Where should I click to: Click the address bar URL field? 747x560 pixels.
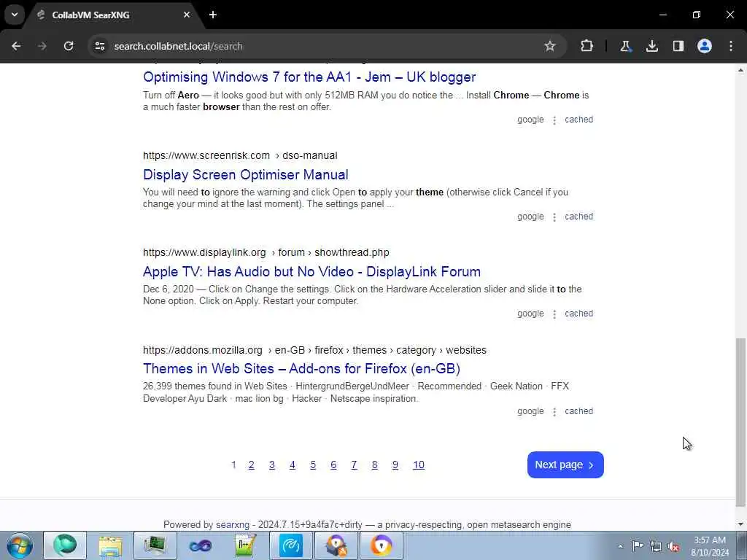324,46
